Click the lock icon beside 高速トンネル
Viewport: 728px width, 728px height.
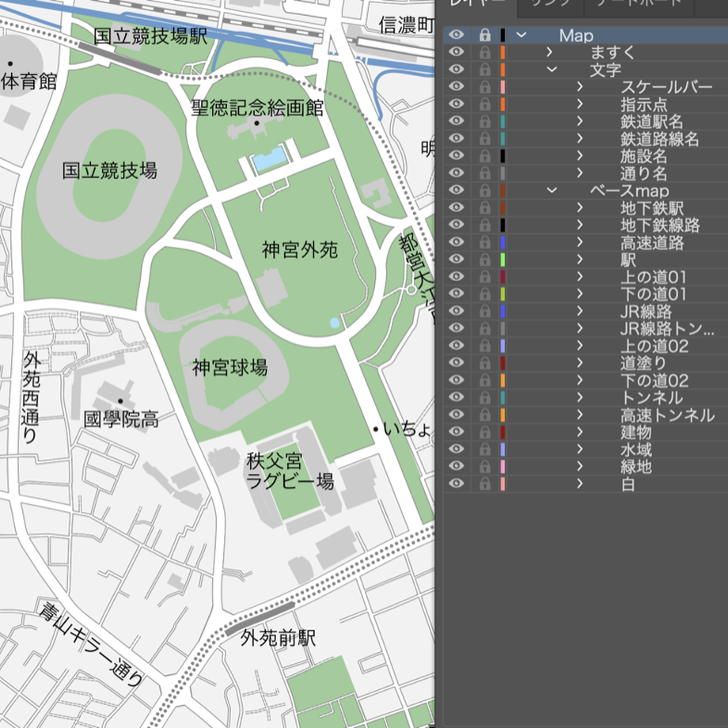485,415
